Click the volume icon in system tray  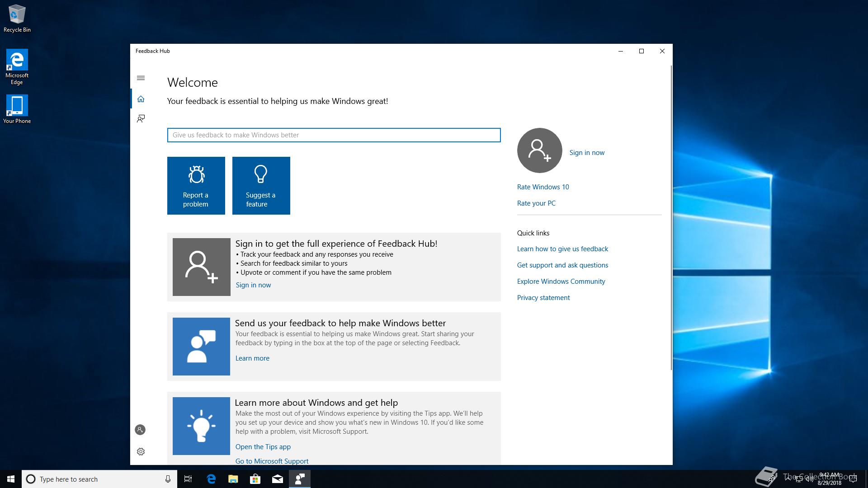click(x=809, y=479)
